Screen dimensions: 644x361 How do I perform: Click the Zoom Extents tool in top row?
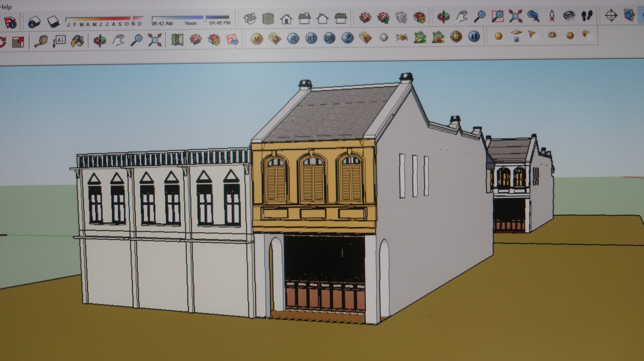pyautogui.click(x=515, y=16)
